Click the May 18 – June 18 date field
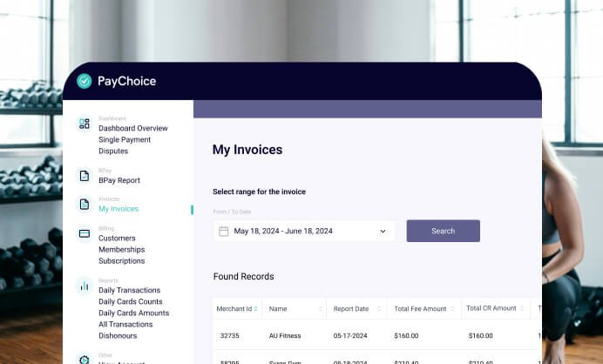The image size is (603, 364). click(x=304, y=231)
